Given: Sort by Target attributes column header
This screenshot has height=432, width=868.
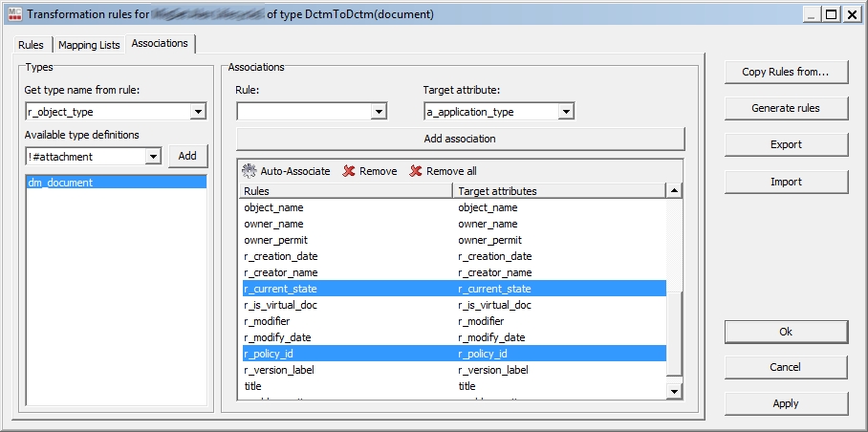Looking at the screenshot, I should point(558,191).
